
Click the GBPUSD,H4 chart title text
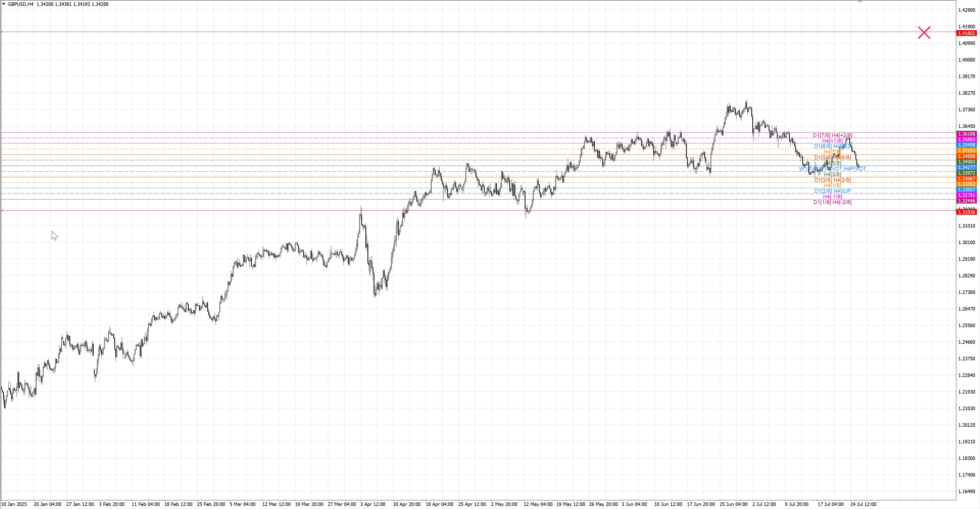click(x=20, y=4)
